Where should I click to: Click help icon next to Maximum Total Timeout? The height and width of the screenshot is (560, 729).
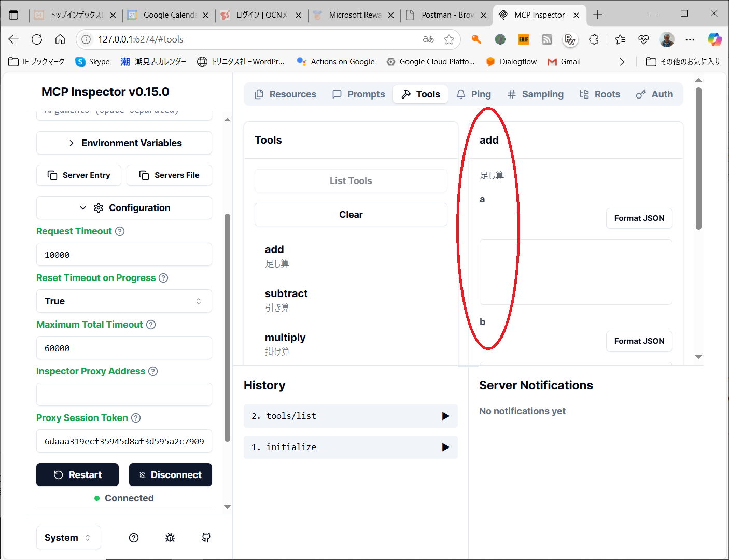(x=151, y=325)
